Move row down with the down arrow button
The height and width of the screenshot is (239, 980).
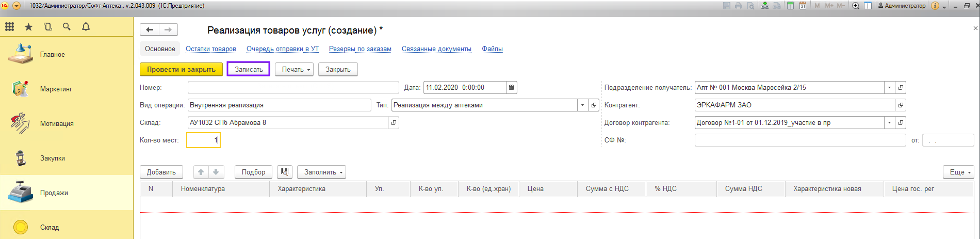(216, 172)
